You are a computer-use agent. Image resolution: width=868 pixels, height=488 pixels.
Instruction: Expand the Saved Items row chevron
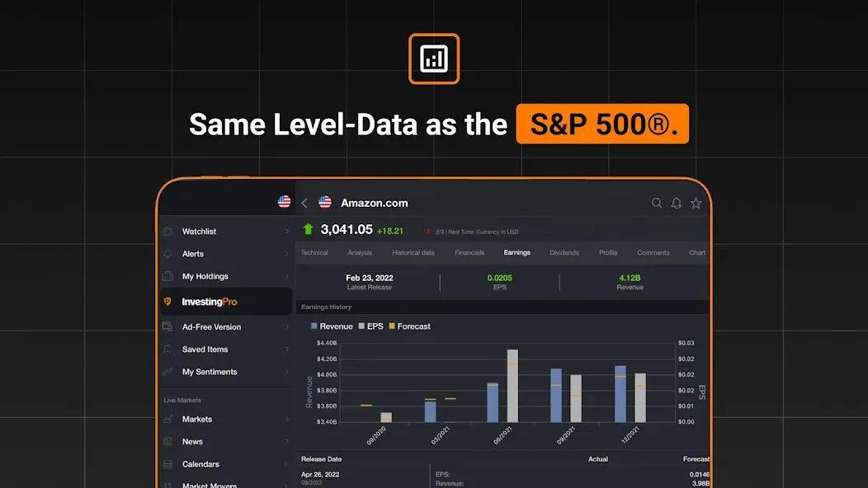[287, 350]
